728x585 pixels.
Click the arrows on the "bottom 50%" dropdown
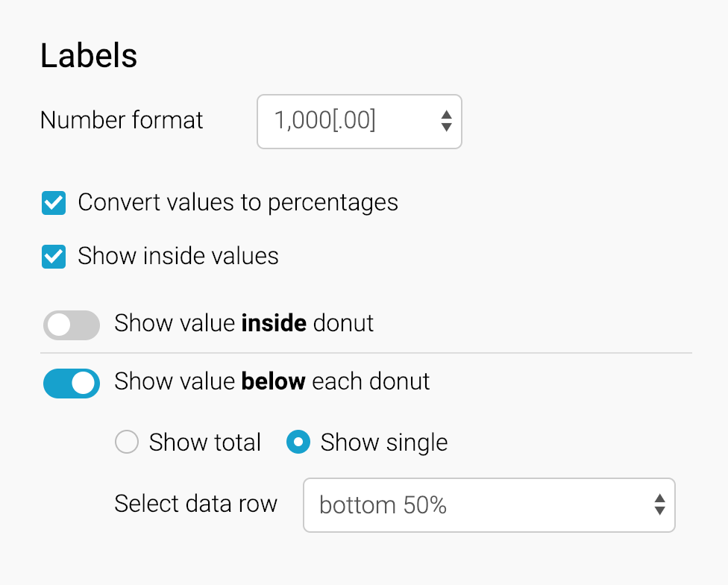(x=659, y=505)
